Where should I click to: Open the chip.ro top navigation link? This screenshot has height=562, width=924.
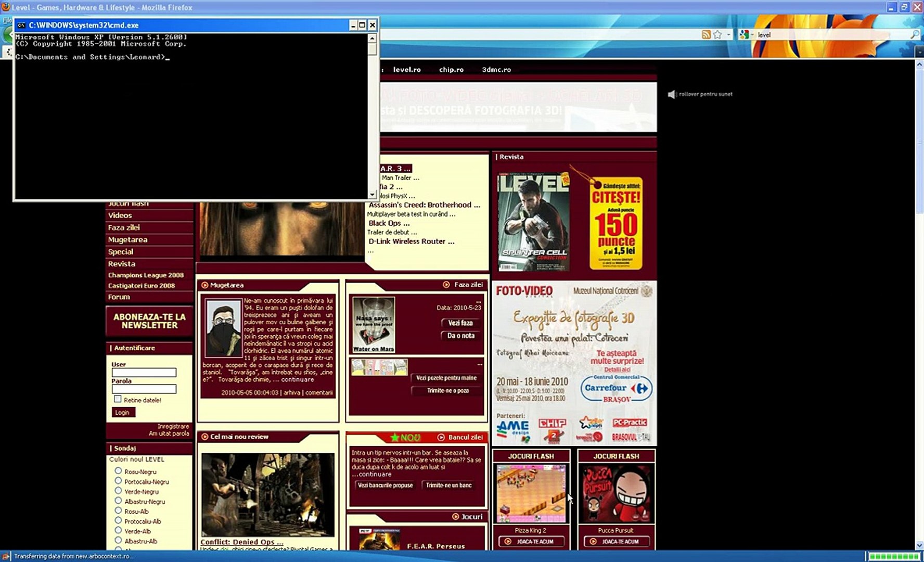[x=451, y=70]
